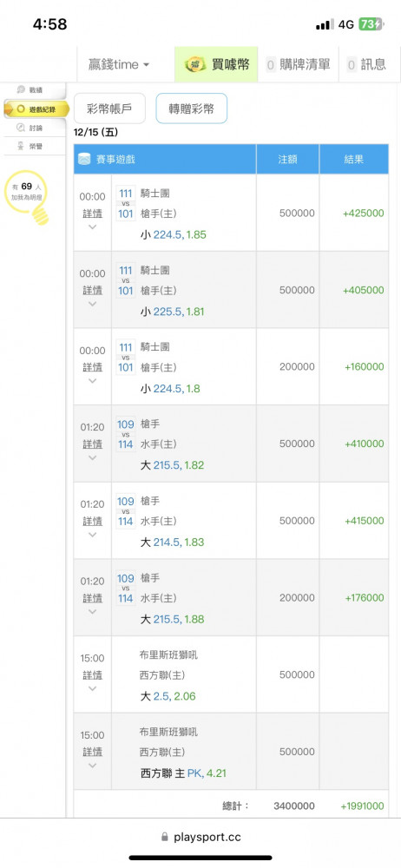Open the 訊息 tab
Image resolution: width=401 pixels, height=868 pixels.
(366, 65)
